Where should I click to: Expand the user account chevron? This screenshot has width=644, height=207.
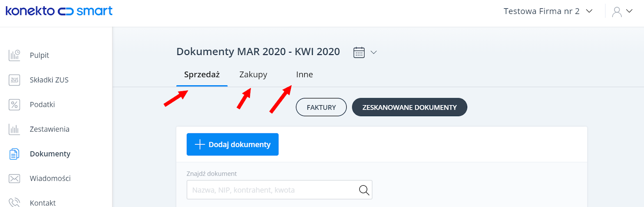tap(630, 11)
